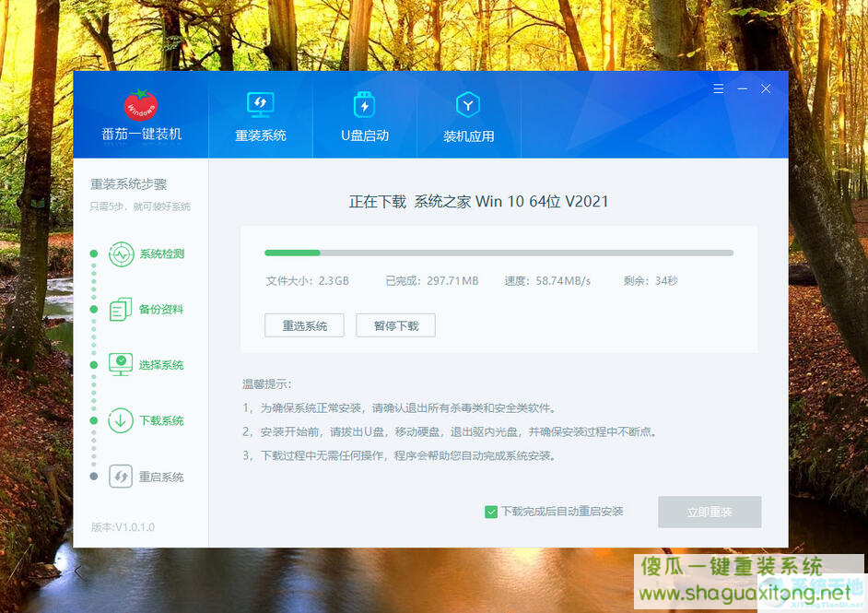Click the 重装系统步骤 sidebar heading

[x=129, y=184]
